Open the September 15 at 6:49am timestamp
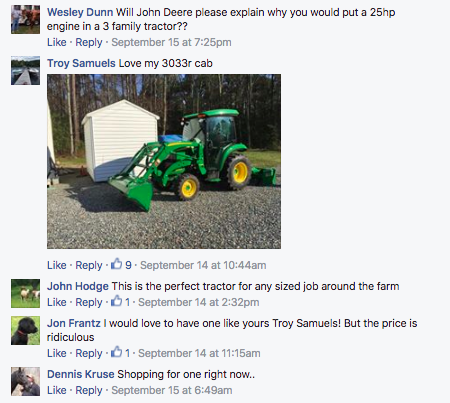The image size is (450, 403). [172, 390]
